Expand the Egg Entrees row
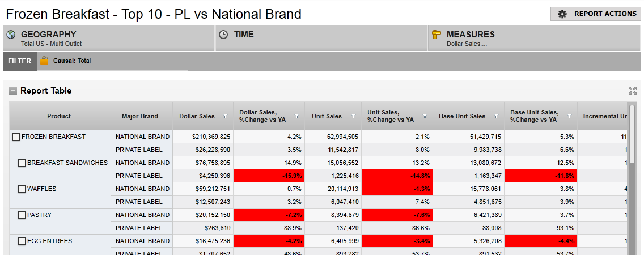Viewport: 644px width, 255px height. (x=22, y=241)
